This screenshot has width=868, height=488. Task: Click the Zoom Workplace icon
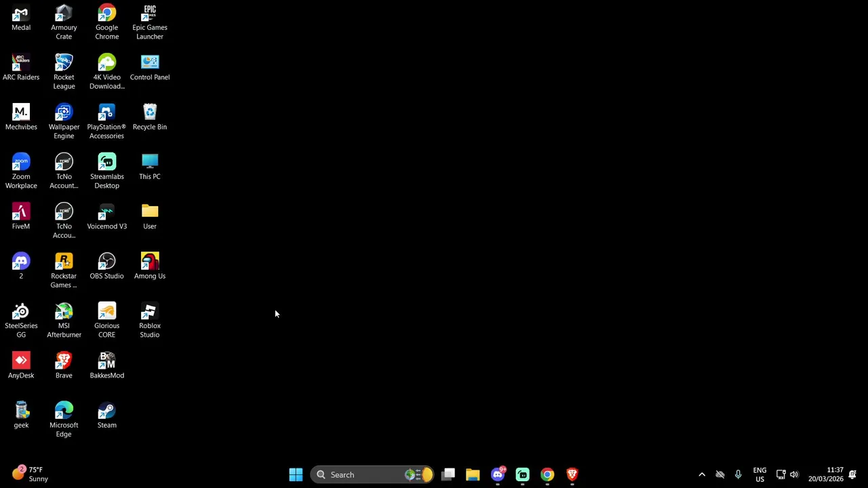[x=21, y=171]
